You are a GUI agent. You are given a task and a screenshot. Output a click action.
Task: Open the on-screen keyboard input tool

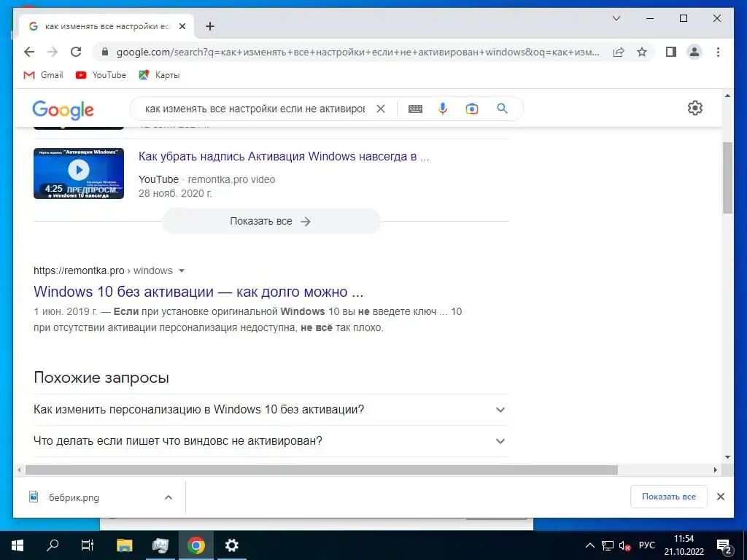415,109
